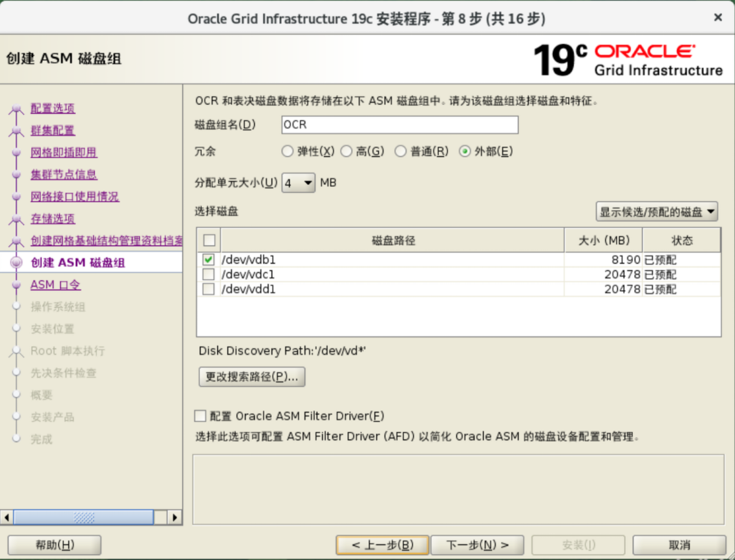This screenshot has width=735, height=560.
Task: Expand the 显示候选/预配的磁盘 dropdown
Action: (x=657, y=211)
